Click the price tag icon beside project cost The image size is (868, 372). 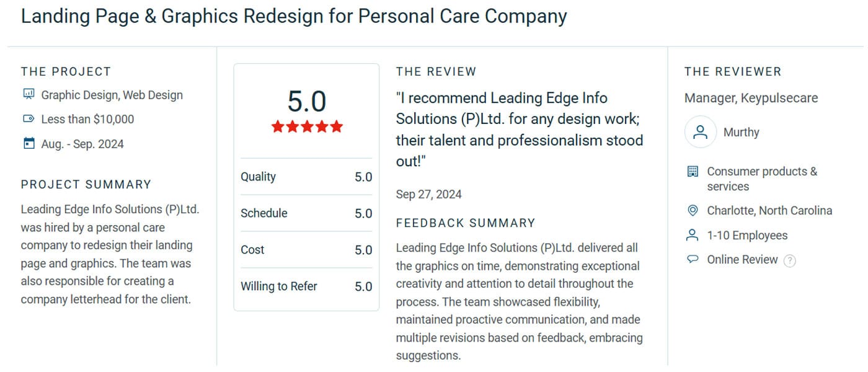click(x=29, y=119)
